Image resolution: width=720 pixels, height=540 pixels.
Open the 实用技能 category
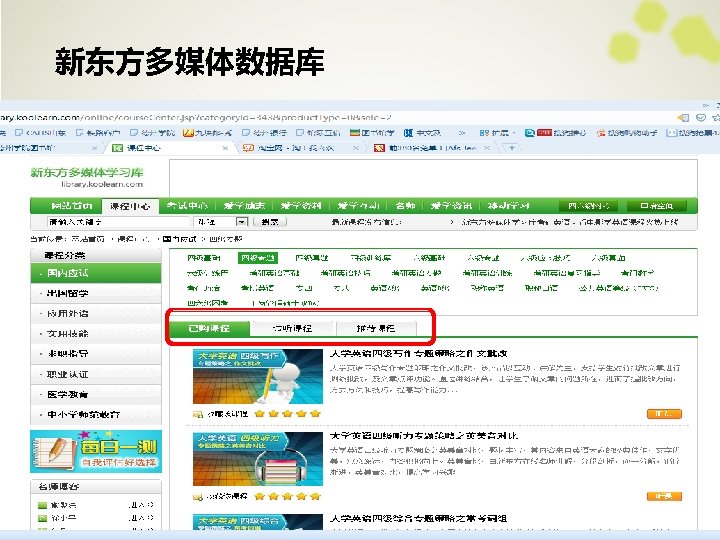[96, 333]
